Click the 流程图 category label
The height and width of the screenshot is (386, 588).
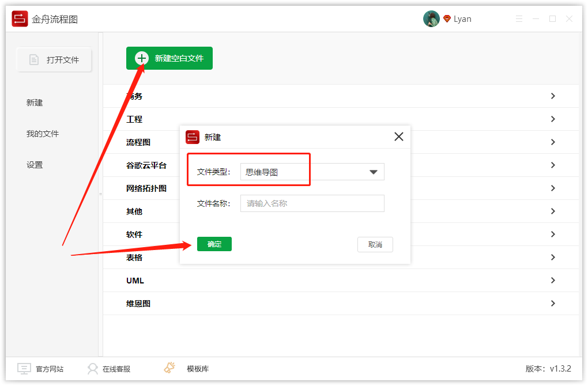138,142
